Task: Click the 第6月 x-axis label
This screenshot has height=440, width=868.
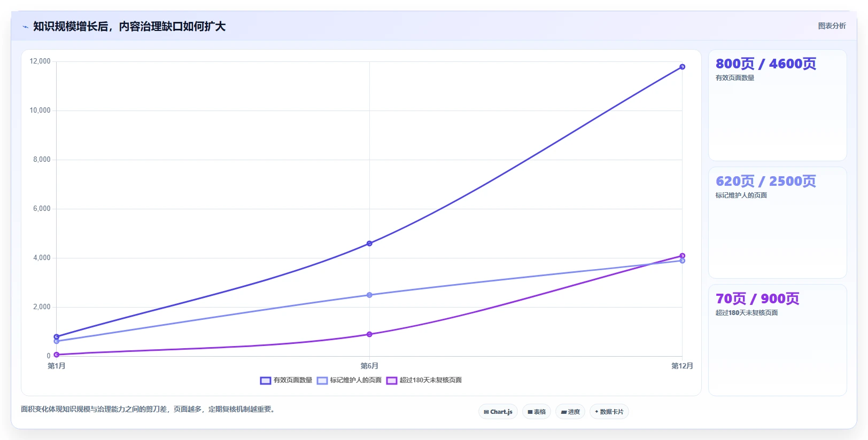Action: click(x=369, y=366)
